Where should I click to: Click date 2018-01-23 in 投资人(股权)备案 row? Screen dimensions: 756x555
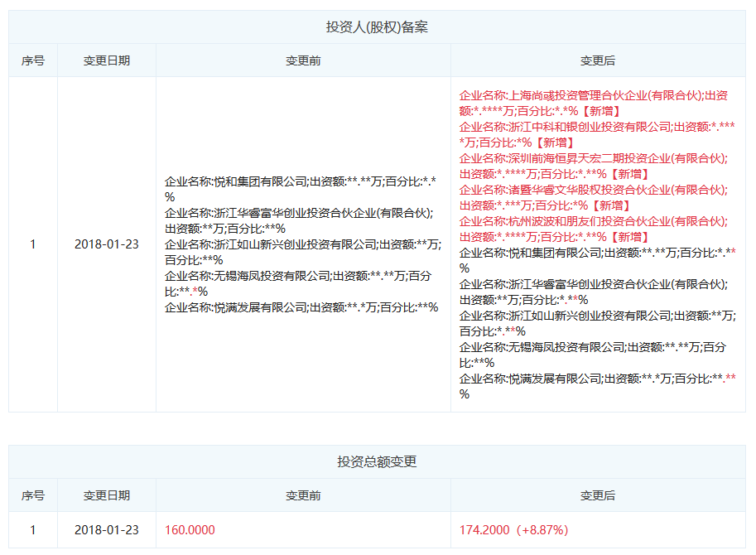(x=107, y=244)
